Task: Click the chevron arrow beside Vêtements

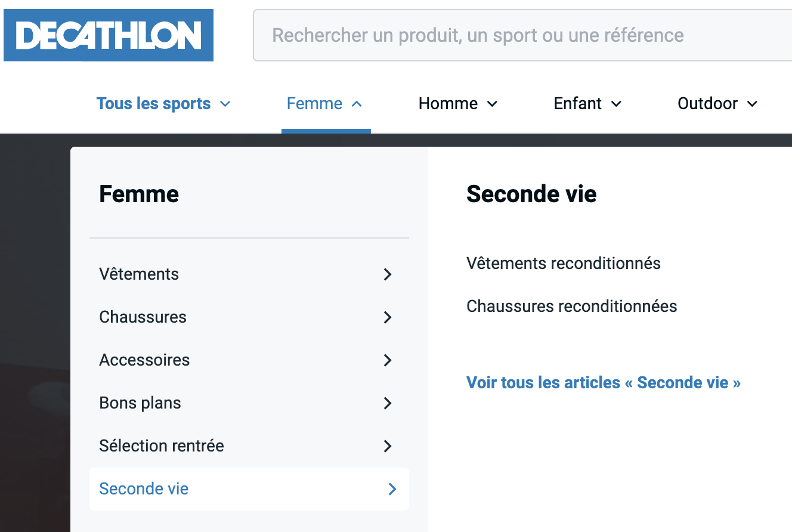Action: [388, 274]
